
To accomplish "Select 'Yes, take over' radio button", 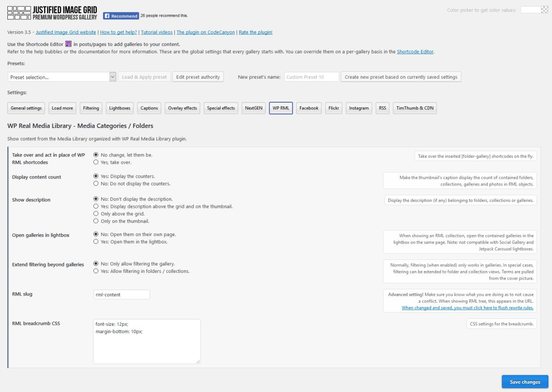I will tap(96, 162).
